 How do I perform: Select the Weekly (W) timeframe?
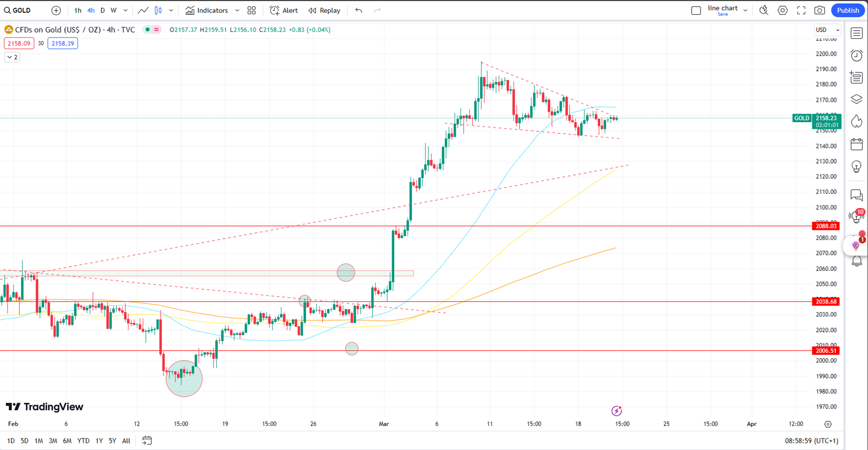click(x=113, y=10)
